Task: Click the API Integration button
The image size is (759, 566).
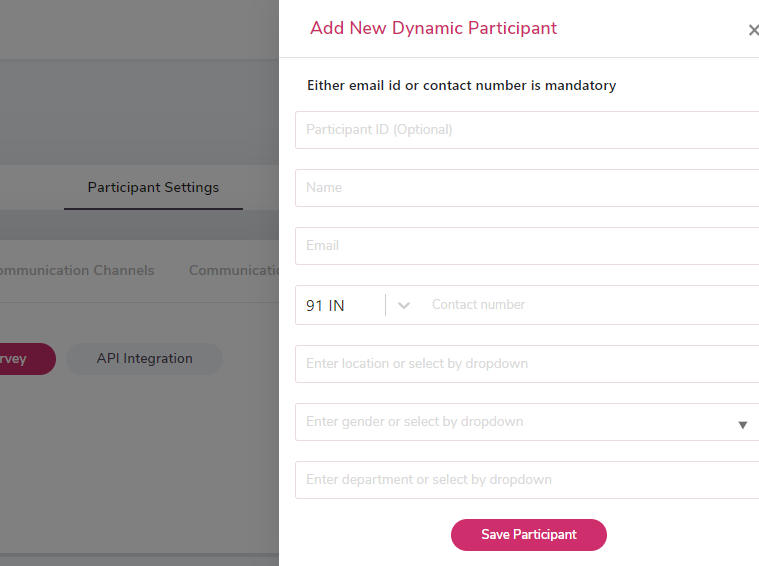Action: pyautogui.click(x=145, y=359)
